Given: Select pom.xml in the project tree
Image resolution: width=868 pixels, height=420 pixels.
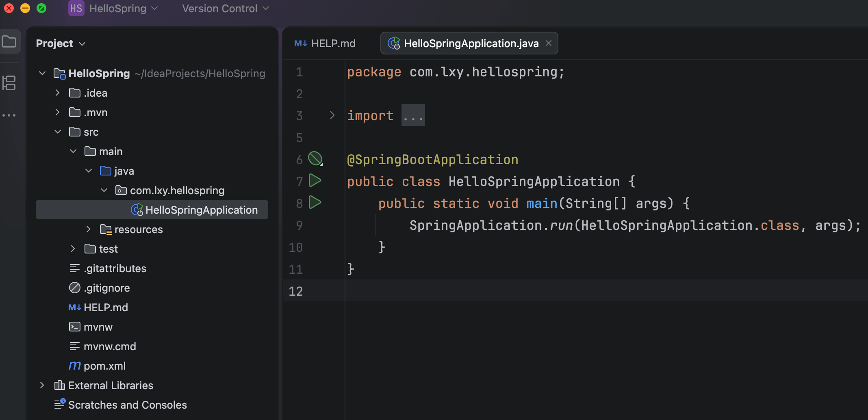Looking at the screenshot, I should click(x=104, y=366).
